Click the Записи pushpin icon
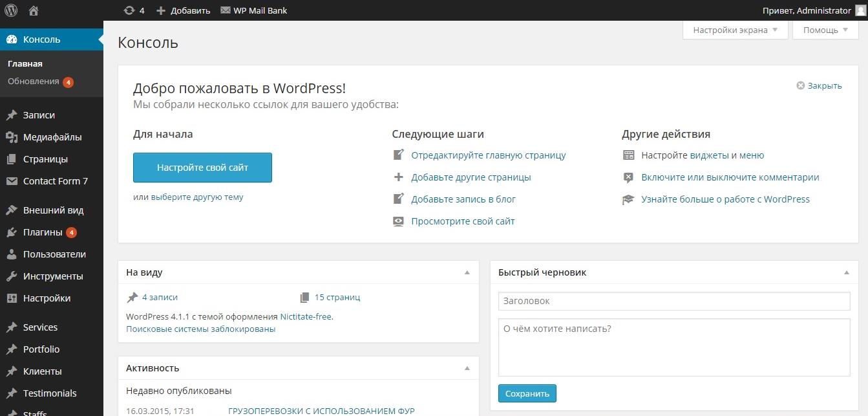Screen dimensions: 868x416 click(x=12, y=115)
